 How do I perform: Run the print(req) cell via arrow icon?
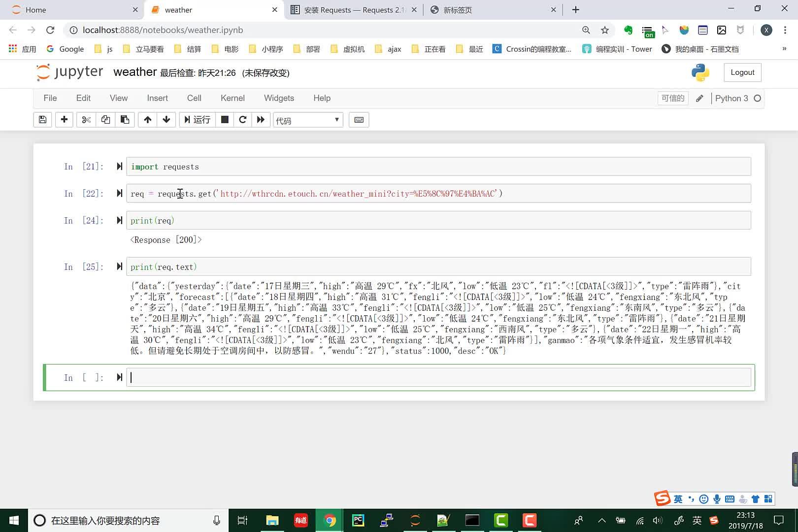tap(119, 220)
